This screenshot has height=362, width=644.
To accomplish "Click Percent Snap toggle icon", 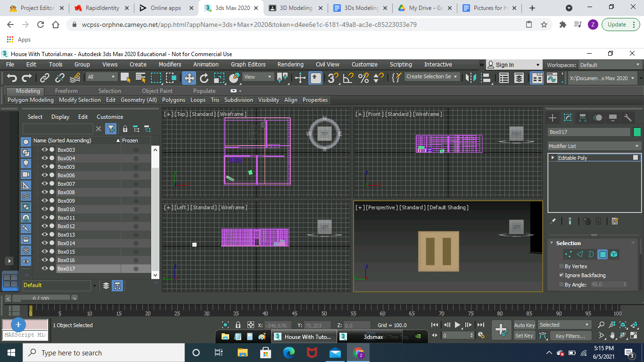I will (363, 78).
